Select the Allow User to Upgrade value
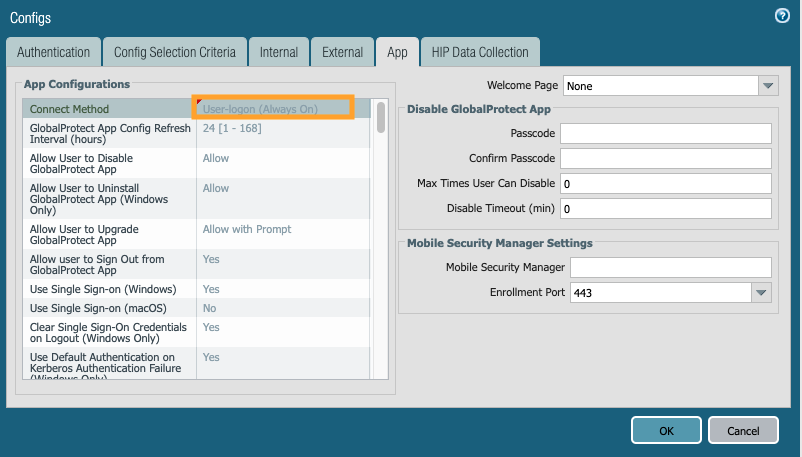Viewport: 802px width, 457px height. (x=247, y=230)
